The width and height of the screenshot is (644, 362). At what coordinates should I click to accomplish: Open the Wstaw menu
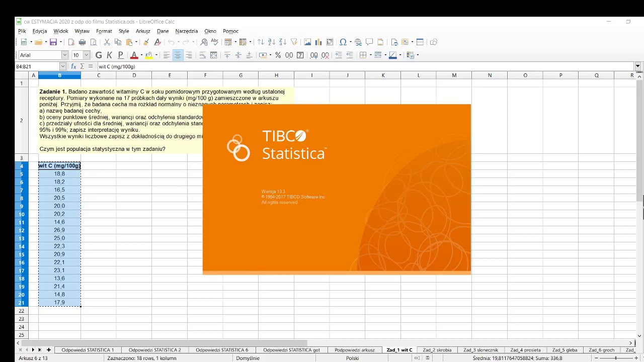pos(82,31)
